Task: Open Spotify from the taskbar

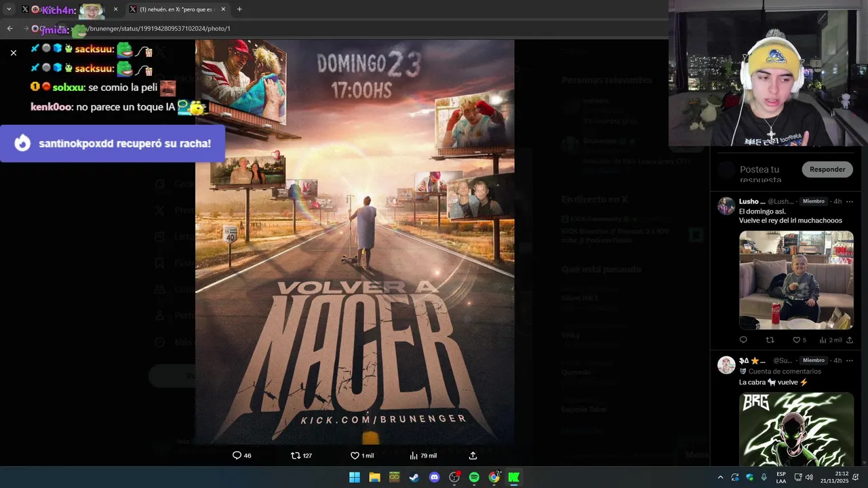Action: point(474,477)
